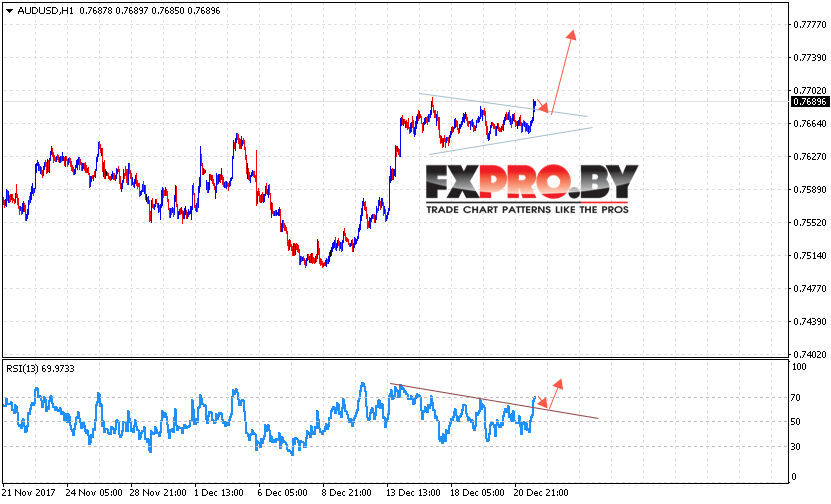Select the OHLC values 0.76878 0.76897 0.76850 0.76896
831x504 pixels.
click(149, 11)
